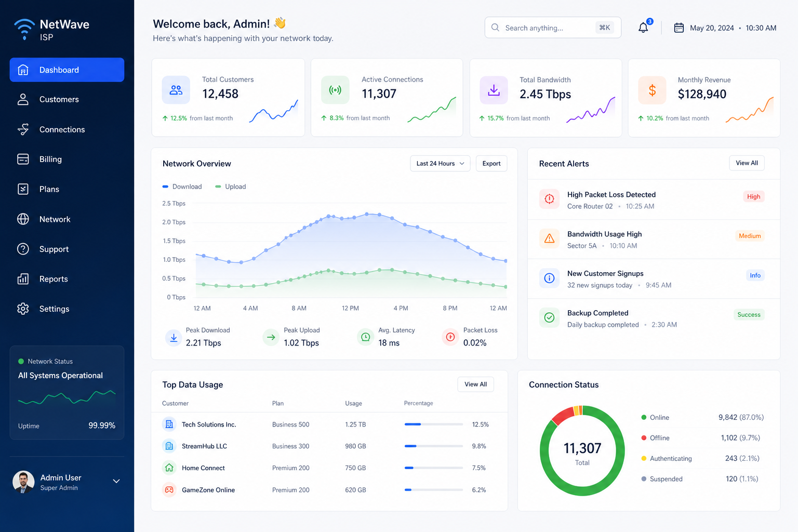Click the NetWave ISP wifi logo
The image size is (798, 532).
[24, 30]
